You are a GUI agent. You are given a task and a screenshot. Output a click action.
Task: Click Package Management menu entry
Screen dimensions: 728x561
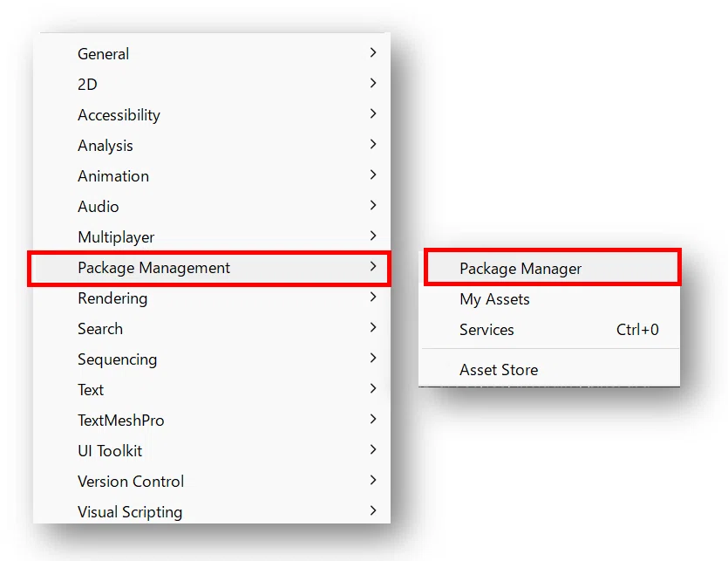212,268
